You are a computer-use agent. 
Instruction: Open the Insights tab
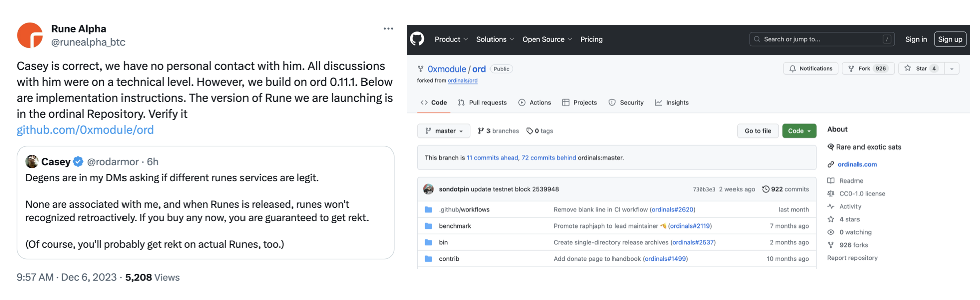pyautogui.click(x=672, y=103)
